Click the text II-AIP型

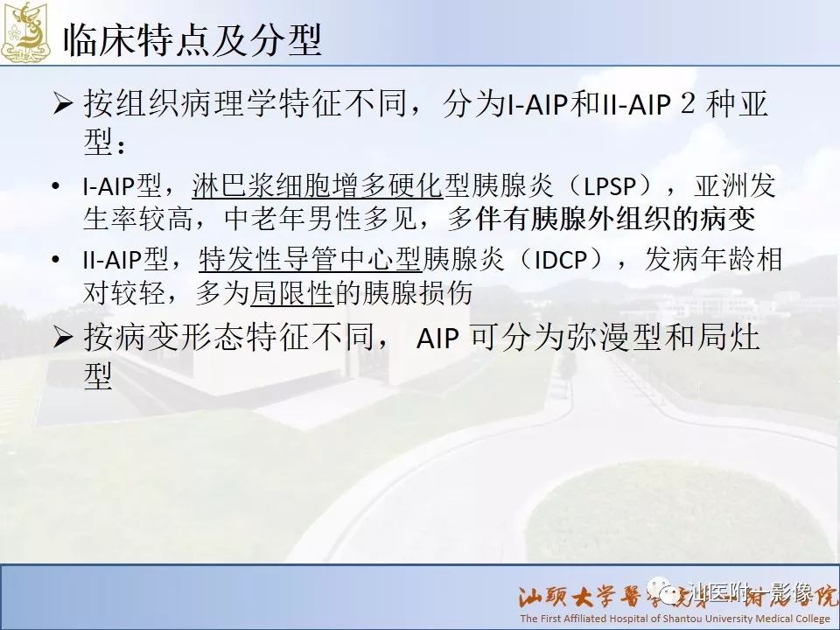pyautogui.click(x=126, y=260)
